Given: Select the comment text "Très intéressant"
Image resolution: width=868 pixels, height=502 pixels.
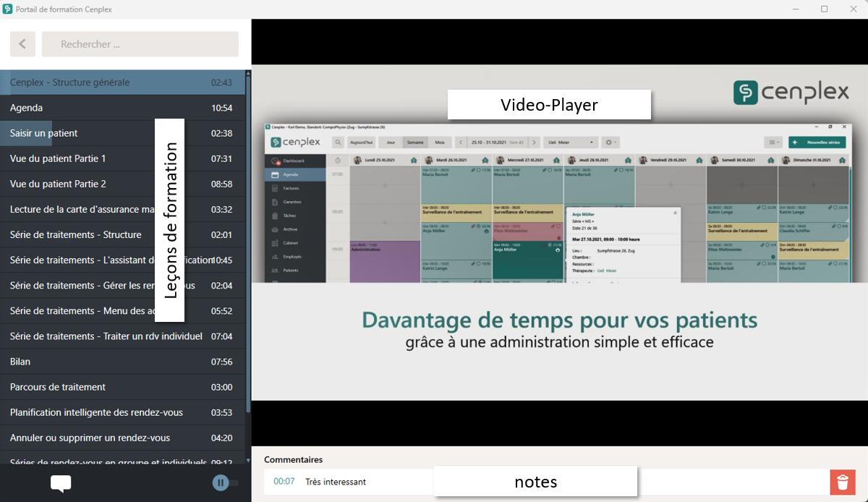Looking at the screenshot, I should coord(336,482).
